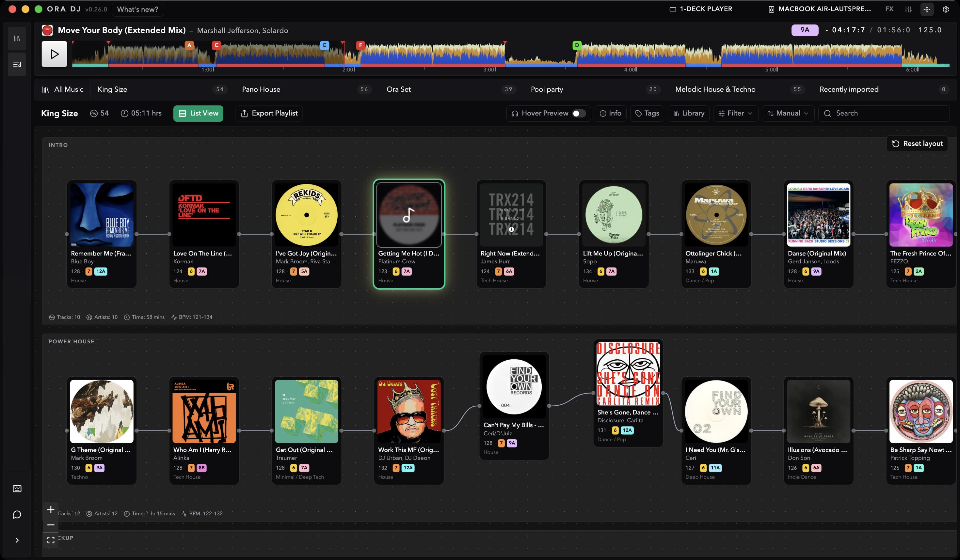
Task: Switch to List View
Action: tap(198, 114)
